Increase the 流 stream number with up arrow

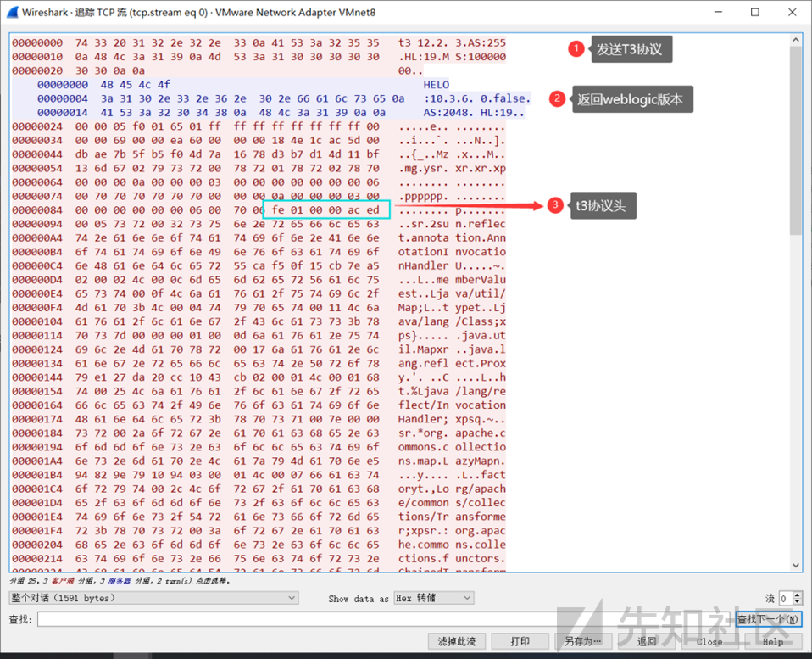tap(797, 595)
